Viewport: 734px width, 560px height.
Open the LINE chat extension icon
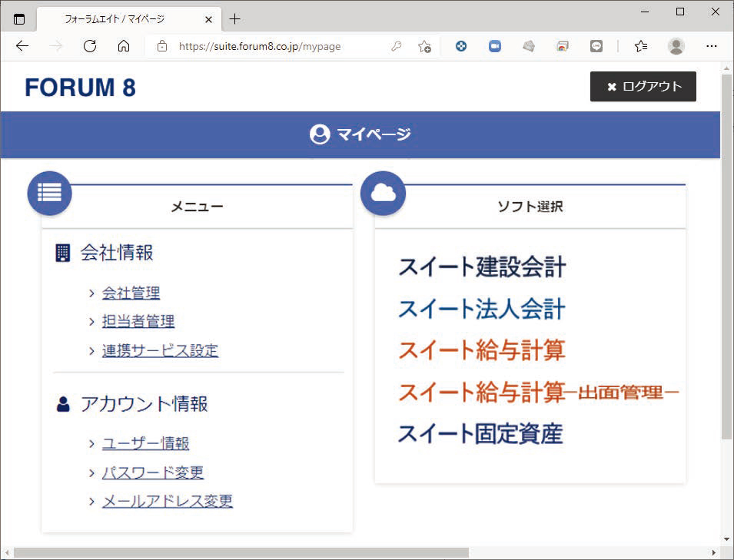point(596,46)
